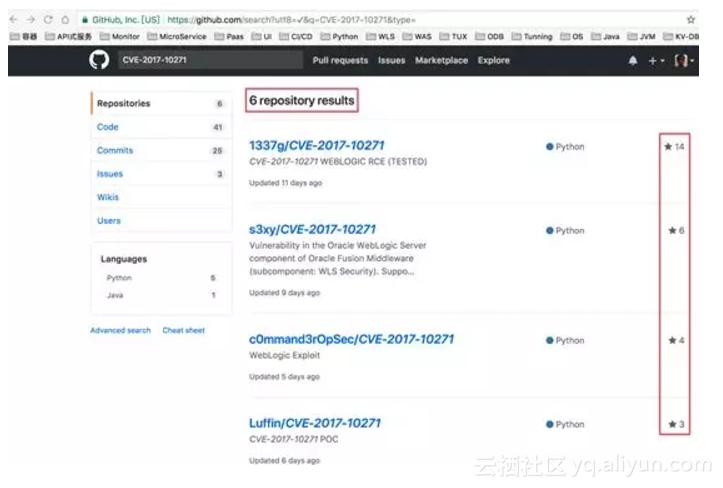
Task: Open Explore in GitHub header
Action: point(493,60)
